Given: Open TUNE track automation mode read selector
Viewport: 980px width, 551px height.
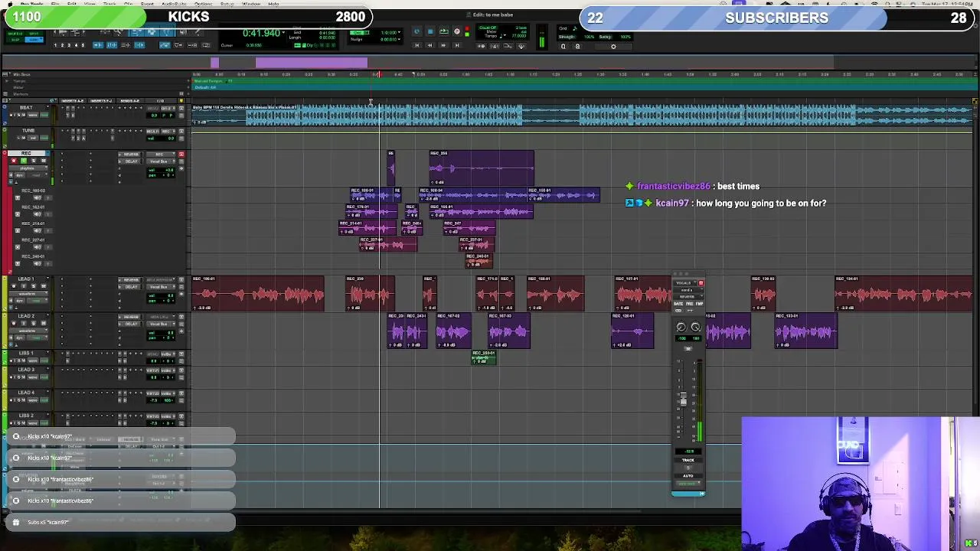Looking at the screenshot, I should (x=44, y=138).
